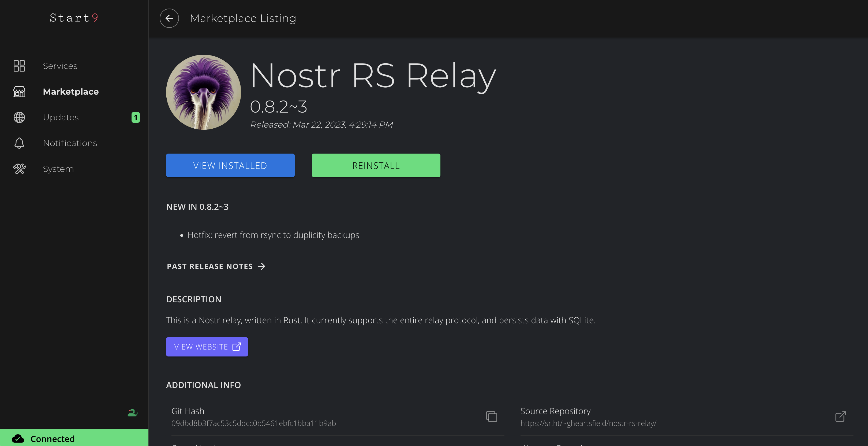The width and height of the screenshot is (868, 446).
Task: Select the Services sidebar entry
Action: coord(60,66)
